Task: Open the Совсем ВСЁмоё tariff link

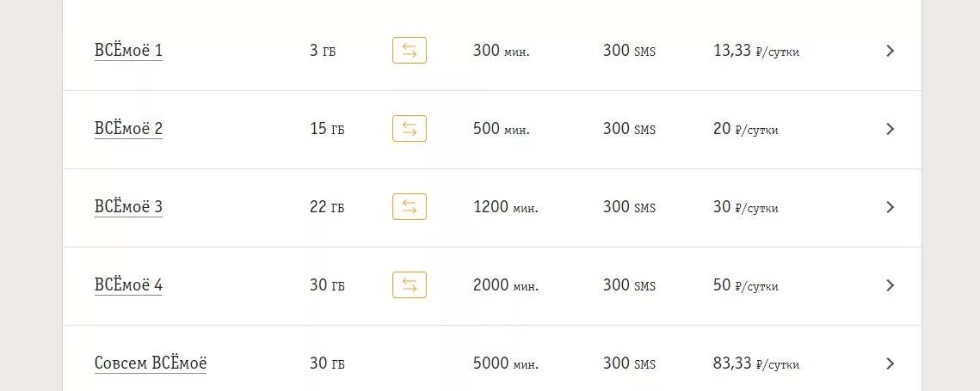Action: pos(151,364)
